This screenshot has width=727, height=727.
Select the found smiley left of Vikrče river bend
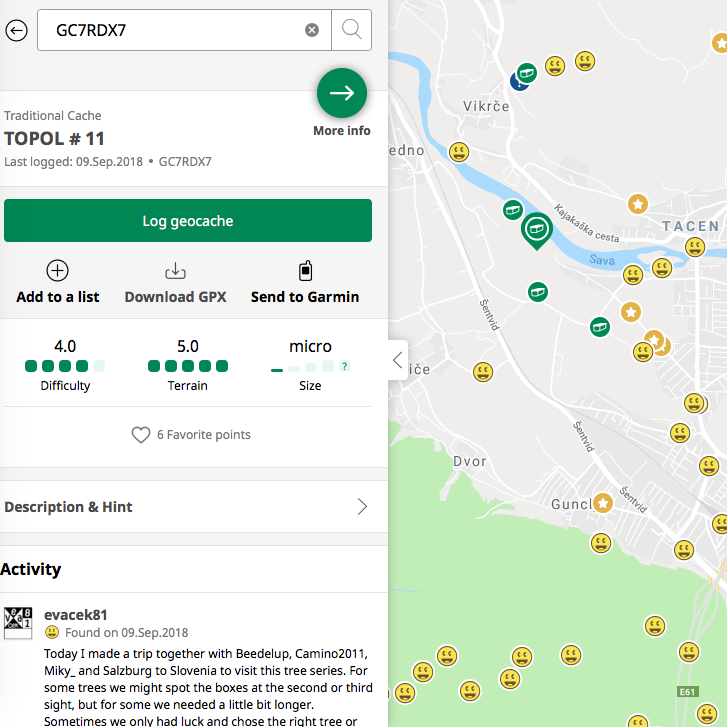[459, 152]
